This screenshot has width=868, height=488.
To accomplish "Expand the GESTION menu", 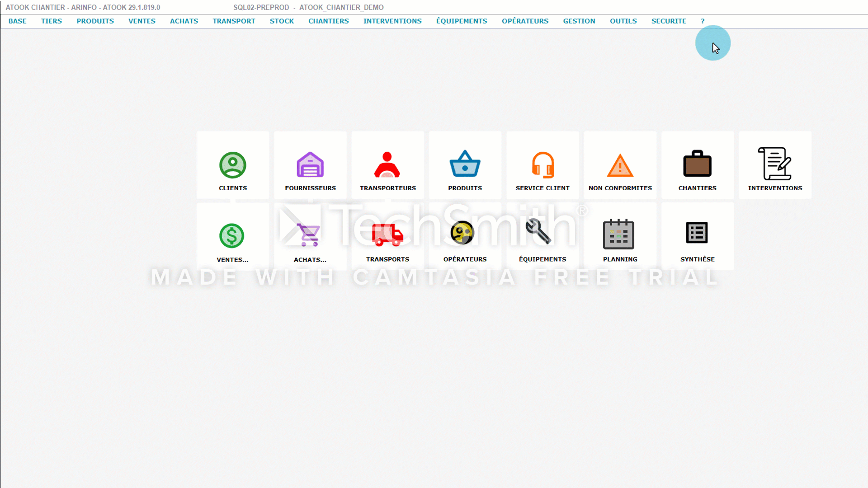I will point(579,21).
